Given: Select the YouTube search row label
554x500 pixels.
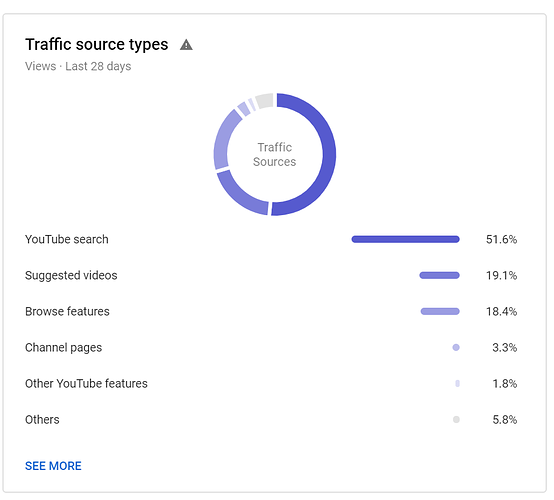Looking at the screenshot, I should pos(67,239).
